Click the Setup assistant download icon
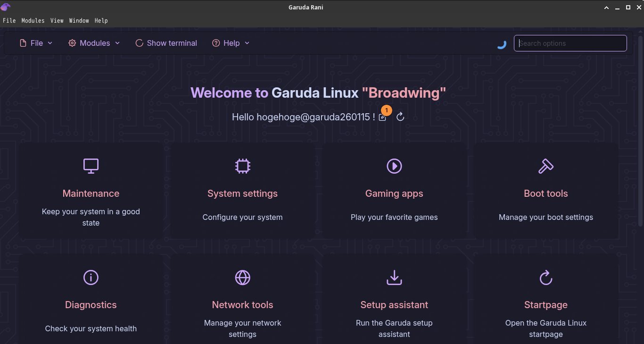The width and height of the screenshot is (644, 344). point(394,277)
